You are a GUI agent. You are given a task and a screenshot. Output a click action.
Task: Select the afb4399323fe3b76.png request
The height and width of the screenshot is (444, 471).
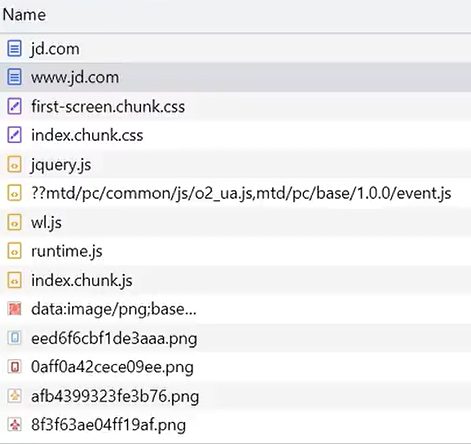click(x=235, y=396)
